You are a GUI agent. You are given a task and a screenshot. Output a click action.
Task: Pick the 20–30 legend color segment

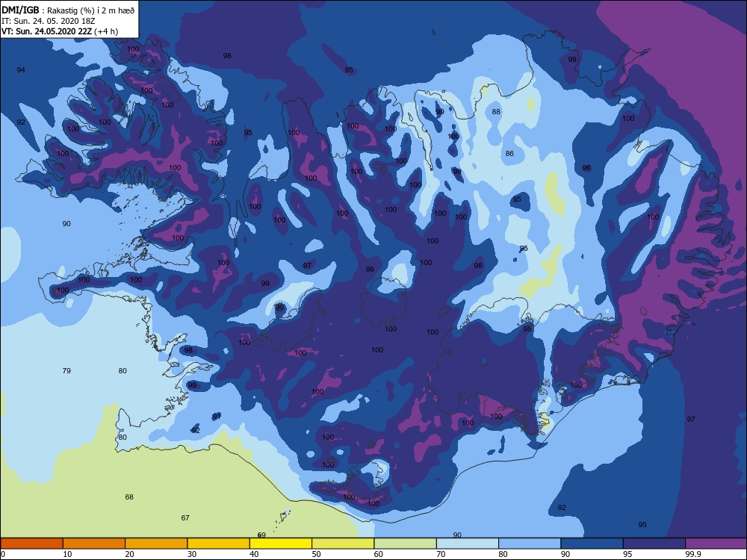coord(156,544)
